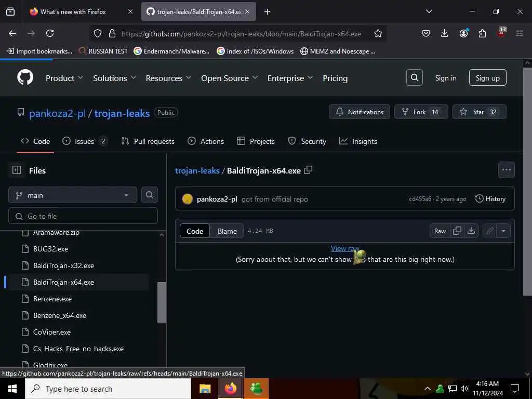The height and width of the screenshot is (399, 532).
Task: Open File Explorer from the taskbar
Action: 205,389
